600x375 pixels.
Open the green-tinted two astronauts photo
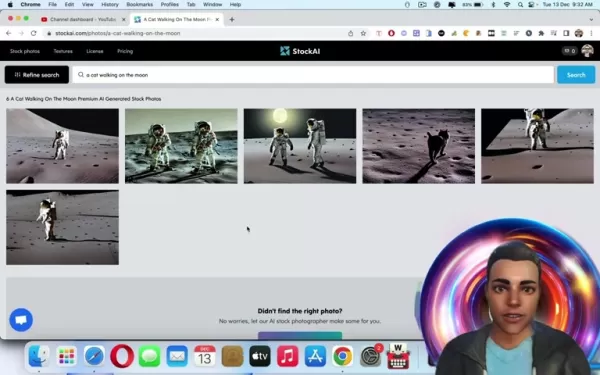click(x=181, y=146)
